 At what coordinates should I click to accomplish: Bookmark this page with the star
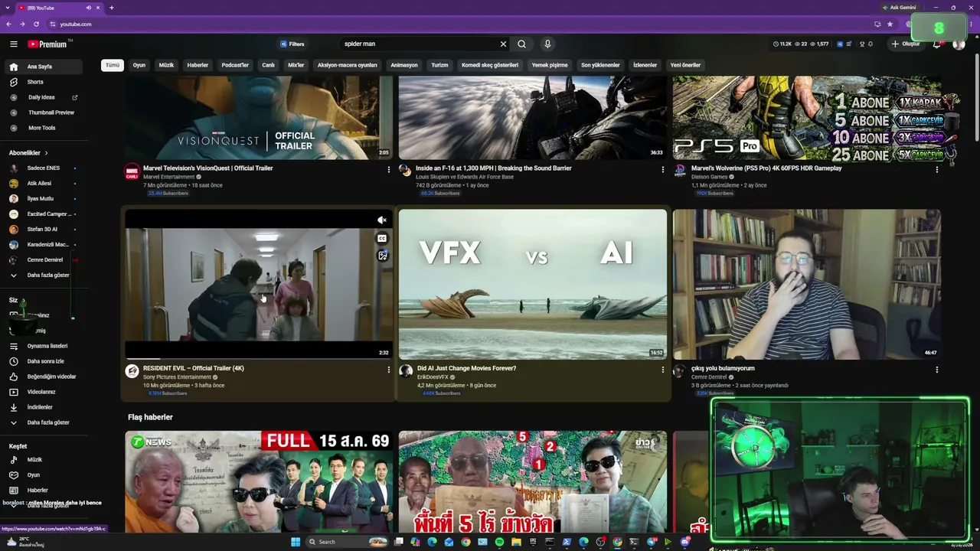coord(890,24)
